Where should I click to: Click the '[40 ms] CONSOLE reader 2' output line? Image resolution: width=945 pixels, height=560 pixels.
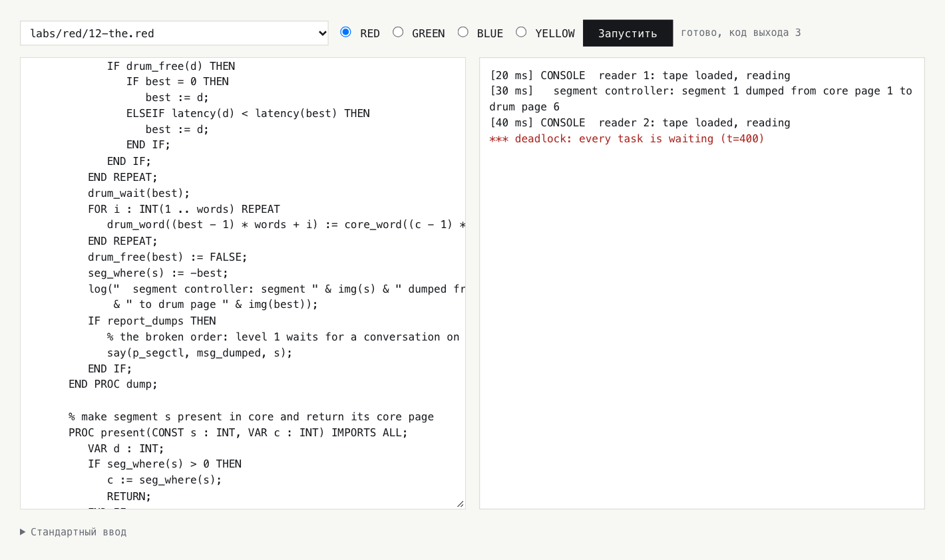pyautogui.click(x=640, y=123)
